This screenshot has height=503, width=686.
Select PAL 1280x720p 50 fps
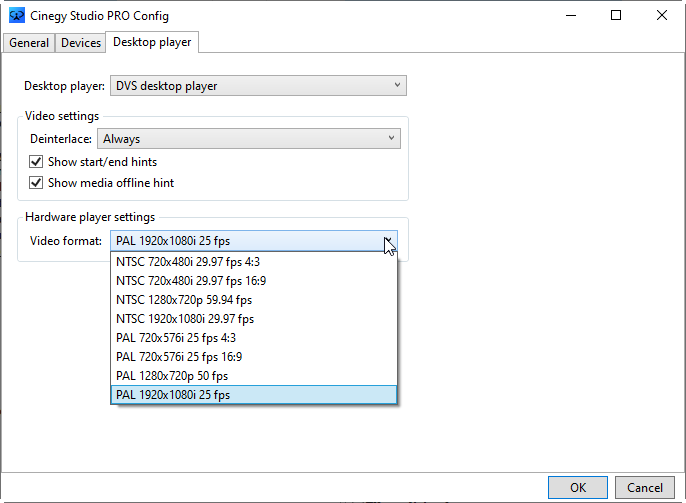click(x=254, y=376)
